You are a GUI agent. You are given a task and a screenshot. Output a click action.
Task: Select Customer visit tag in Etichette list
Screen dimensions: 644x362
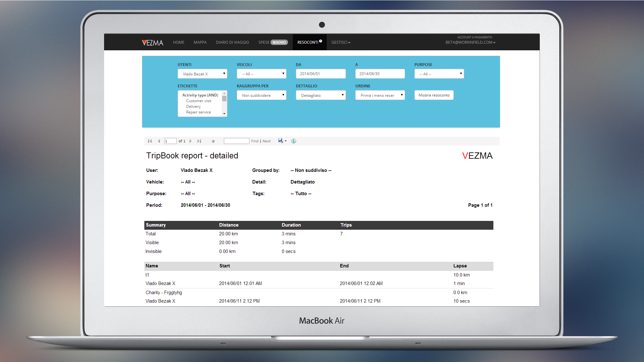[199, 101]
